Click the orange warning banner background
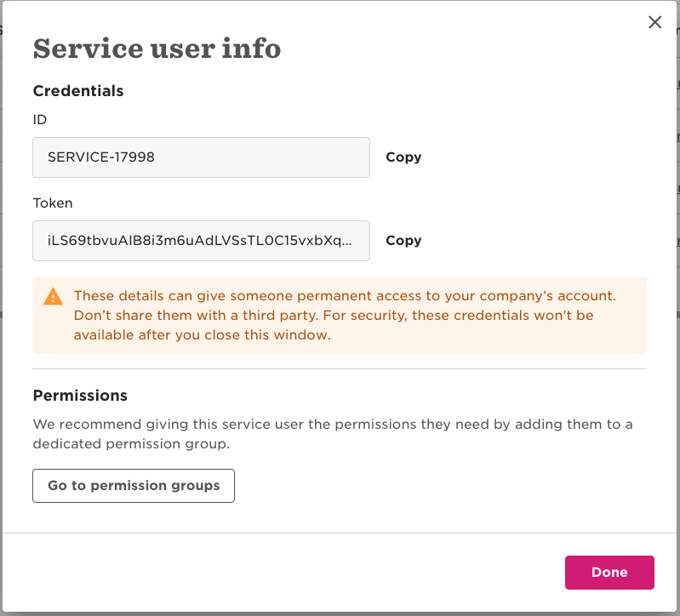 [x=511, y=339]
